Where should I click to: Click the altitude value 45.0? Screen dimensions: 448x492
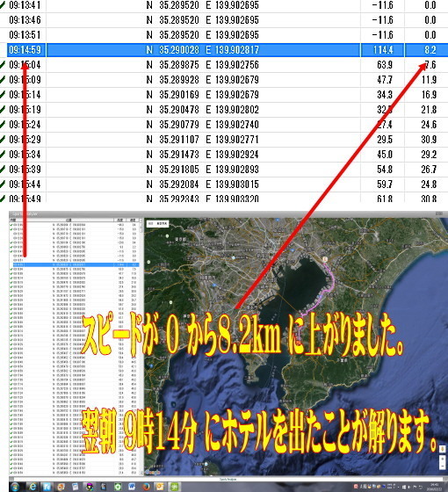(x=385, y=154)
